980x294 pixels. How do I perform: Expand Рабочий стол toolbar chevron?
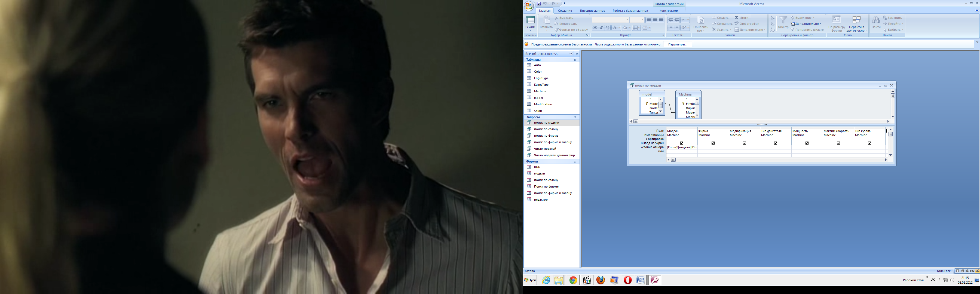click(927, 277)
